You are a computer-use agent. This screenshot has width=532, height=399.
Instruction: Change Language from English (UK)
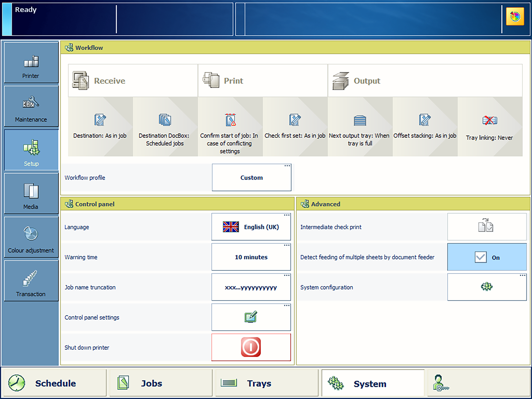coord(251,227)
